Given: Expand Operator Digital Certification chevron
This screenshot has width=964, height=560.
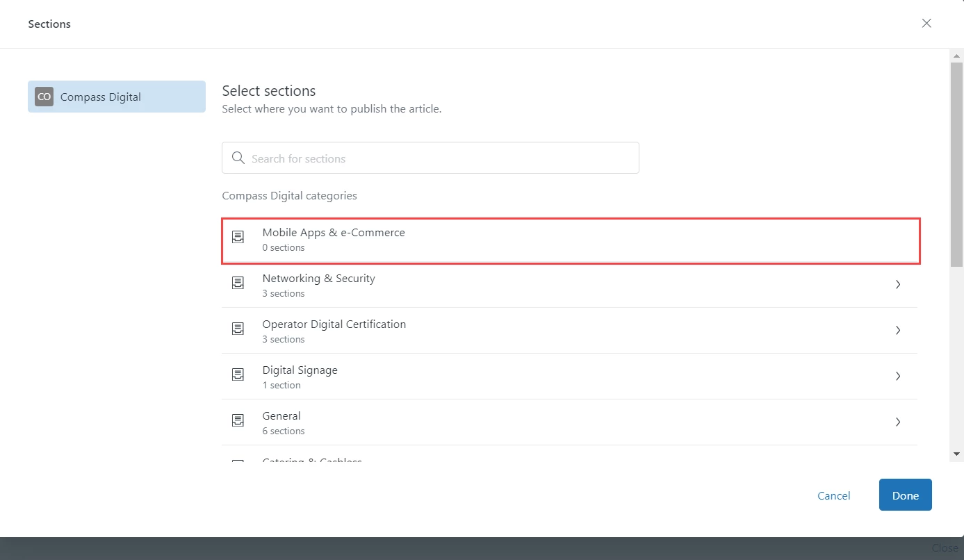Looking at the screenshot, I should pyautogui.click(x=898, y=330).
